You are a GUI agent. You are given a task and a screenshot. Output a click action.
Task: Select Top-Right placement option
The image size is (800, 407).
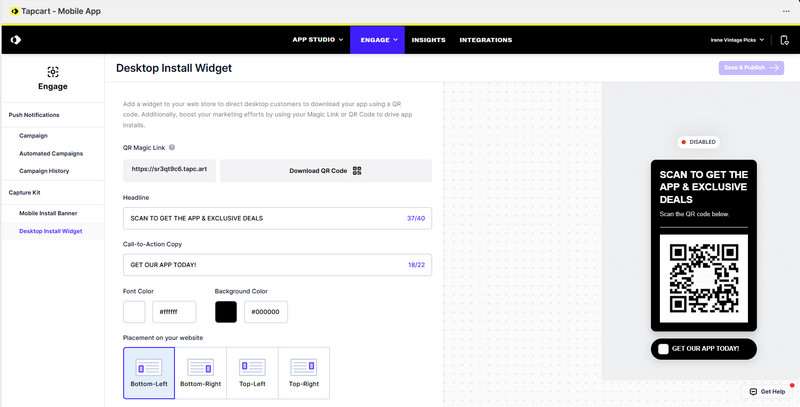click(304, 373)
